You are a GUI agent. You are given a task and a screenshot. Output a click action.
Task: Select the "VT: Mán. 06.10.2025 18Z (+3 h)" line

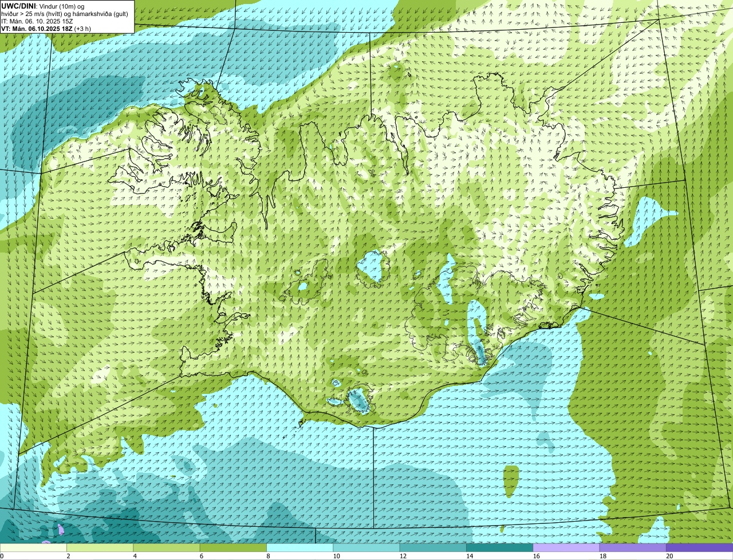pos(46,29)
